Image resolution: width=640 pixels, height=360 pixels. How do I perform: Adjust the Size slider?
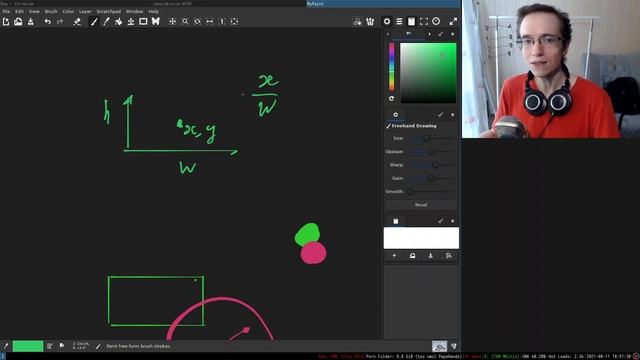(x=431, y=139)
